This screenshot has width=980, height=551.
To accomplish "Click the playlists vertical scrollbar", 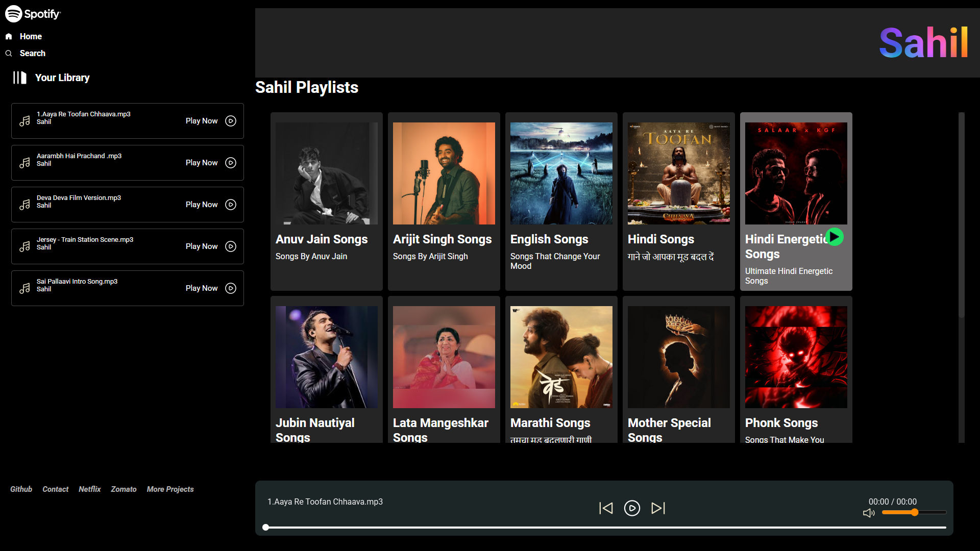I will [962, 215].
